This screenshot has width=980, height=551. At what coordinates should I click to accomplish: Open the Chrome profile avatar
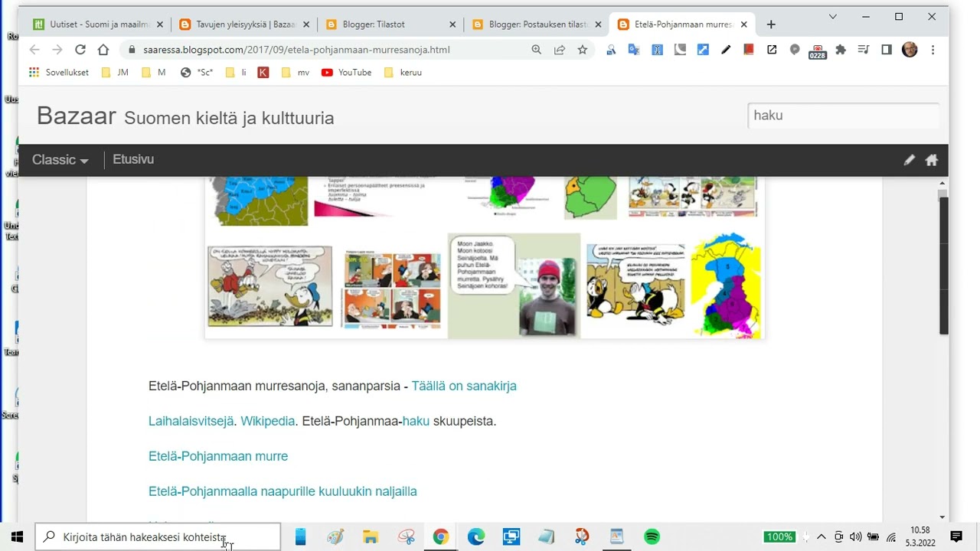pyautogui.click(x=910, y=50)
